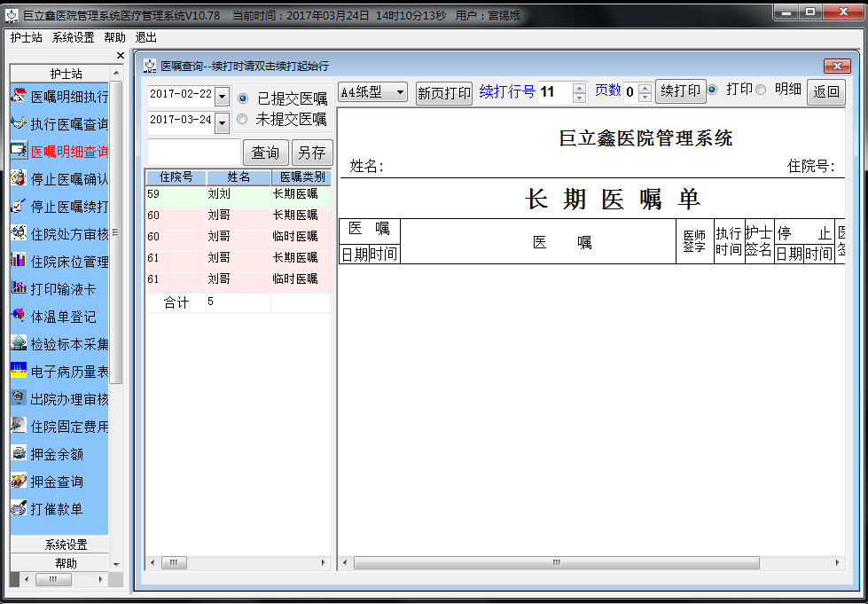Switch to the 明细 radio option
The image size is (868, 604).
761,90
